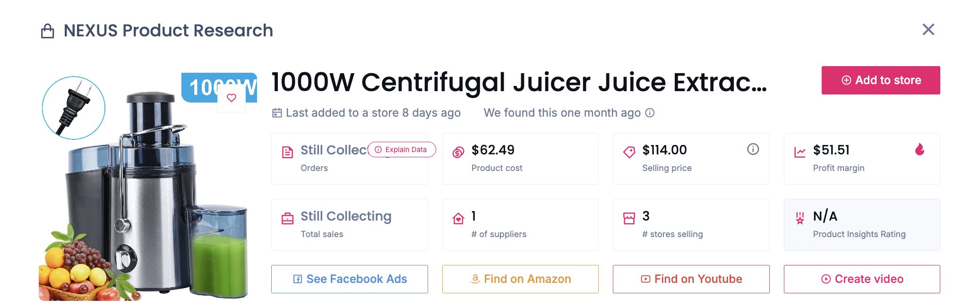Open the Explain Data popup
The width and height of the screenshot is (980, 307).
click(x=401, y=150)
